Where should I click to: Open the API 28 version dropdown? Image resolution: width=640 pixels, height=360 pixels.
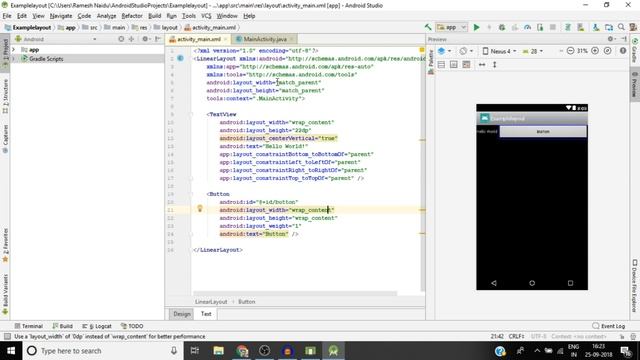[x=533, y=51]
